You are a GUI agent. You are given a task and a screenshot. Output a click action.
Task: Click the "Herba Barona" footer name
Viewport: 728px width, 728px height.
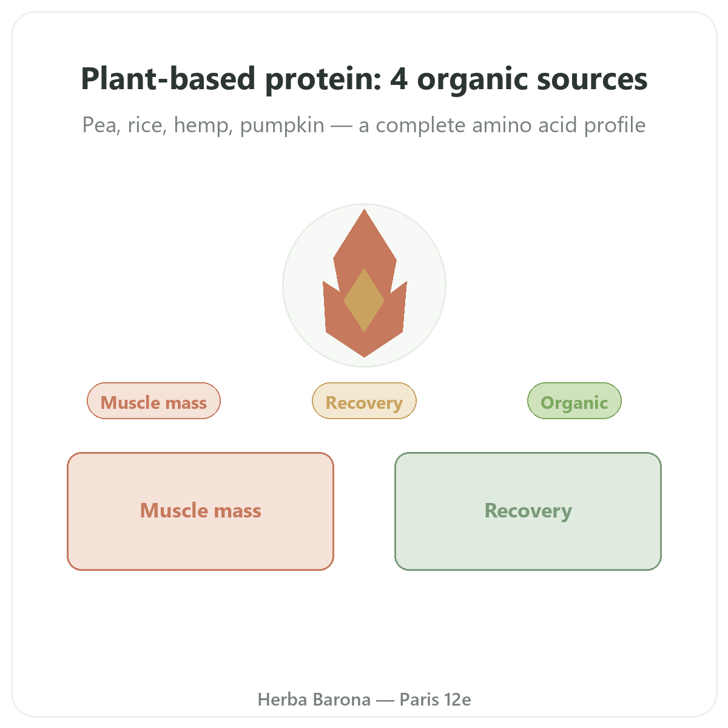coord(314,699)
